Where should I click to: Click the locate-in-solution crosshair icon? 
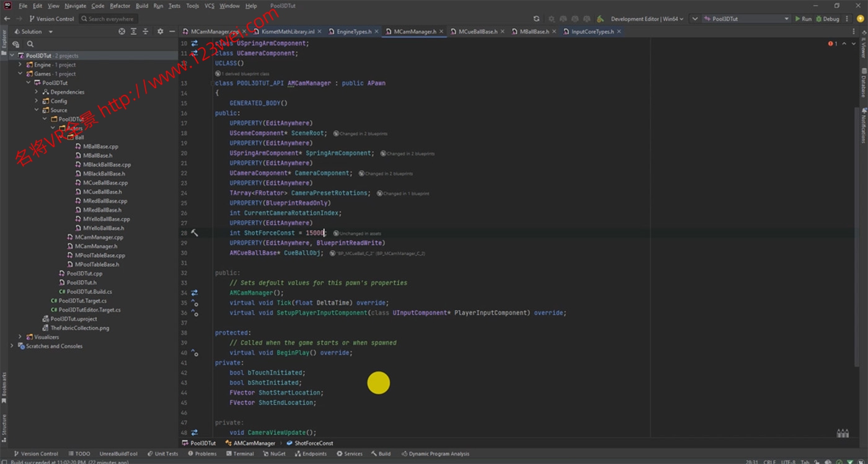point(122,32)
